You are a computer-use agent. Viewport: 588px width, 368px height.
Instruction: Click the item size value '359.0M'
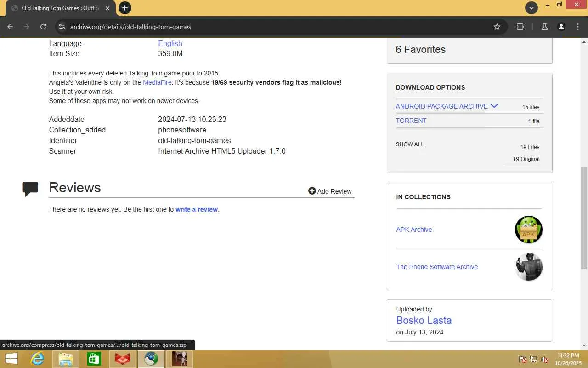(x=170, y=54)
